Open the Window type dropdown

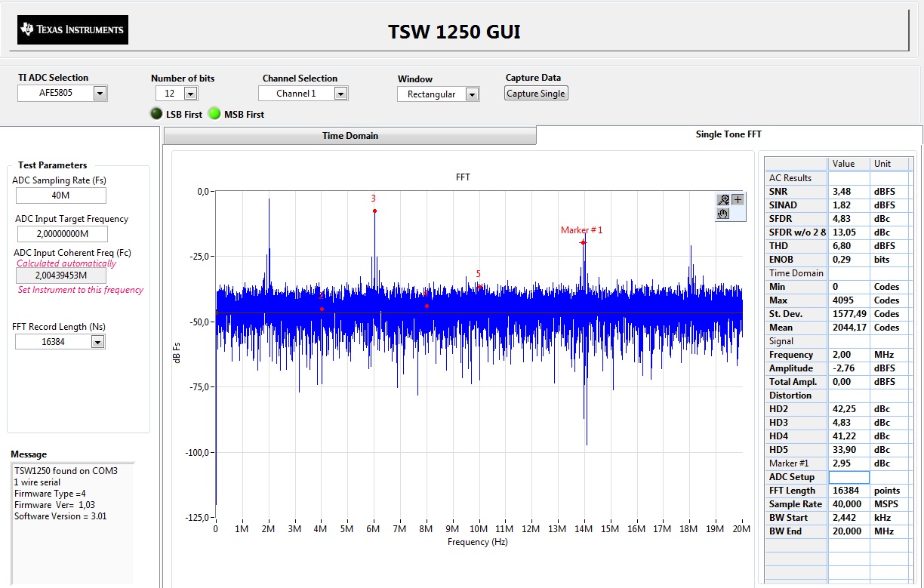pyautogui.click(x=473, y=94)
